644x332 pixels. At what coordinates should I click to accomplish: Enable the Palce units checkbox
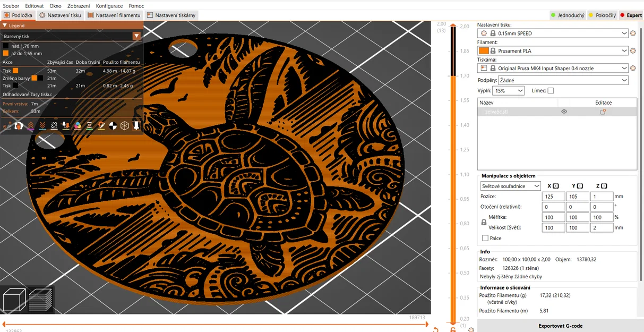(x=485, y=238)
